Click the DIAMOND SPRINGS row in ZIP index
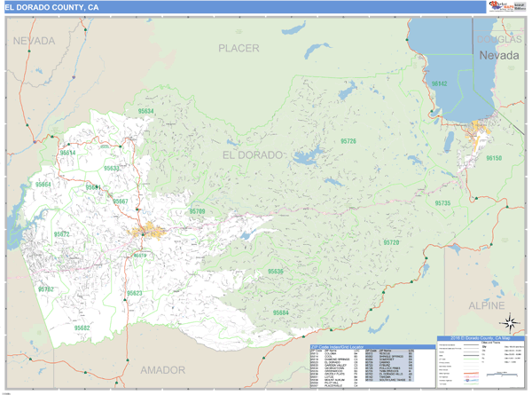The height and width of the screenshot is (395, 532). (334, 359)
